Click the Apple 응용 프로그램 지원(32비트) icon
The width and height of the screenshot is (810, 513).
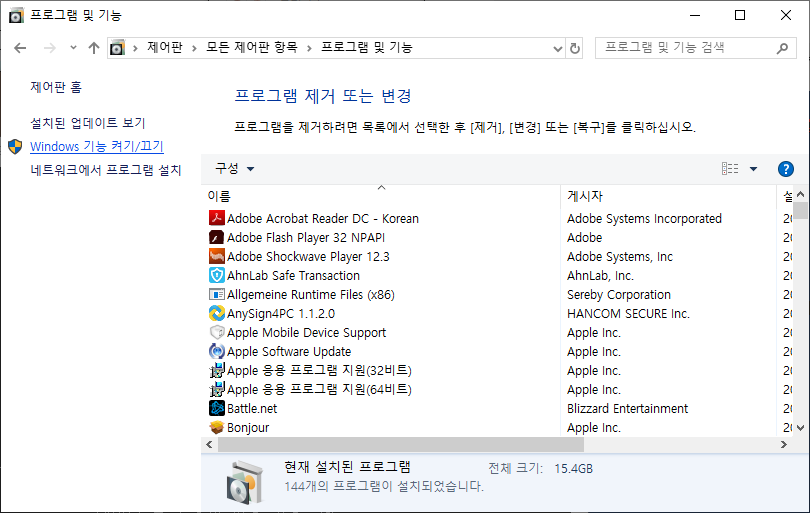(x=216, y=370)
